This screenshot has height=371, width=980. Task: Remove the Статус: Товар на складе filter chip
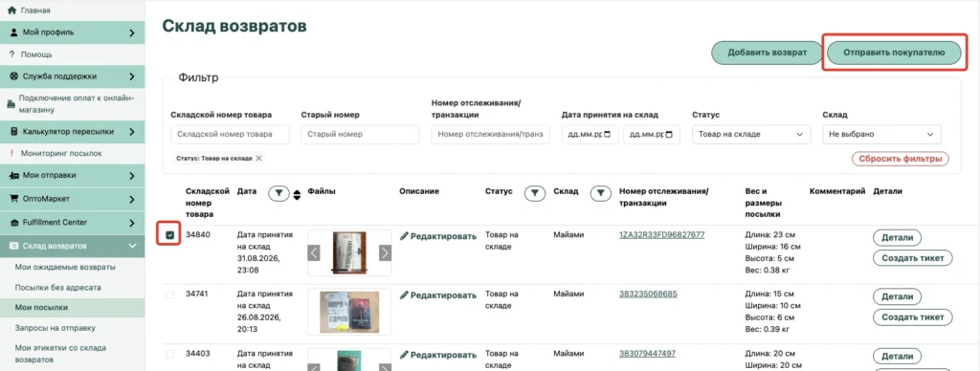258,158
